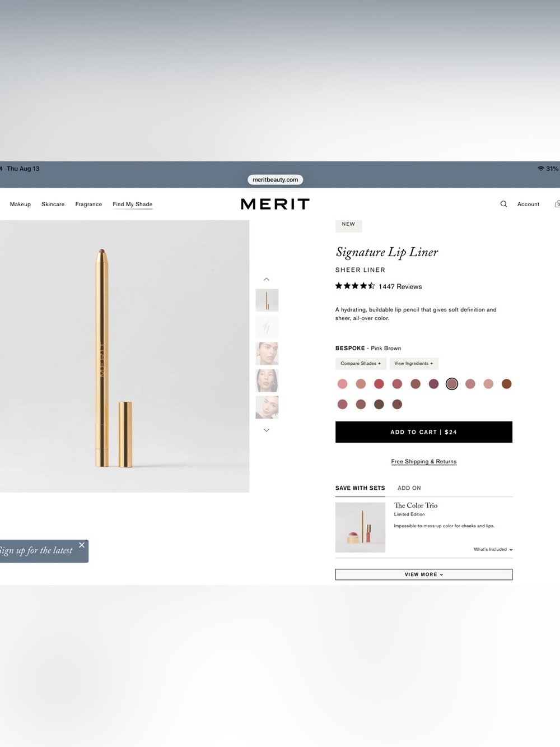This screenshot has width=560, height=747.
Task: Select ninth light nude swatch in first row
Action: coord(488,384)
